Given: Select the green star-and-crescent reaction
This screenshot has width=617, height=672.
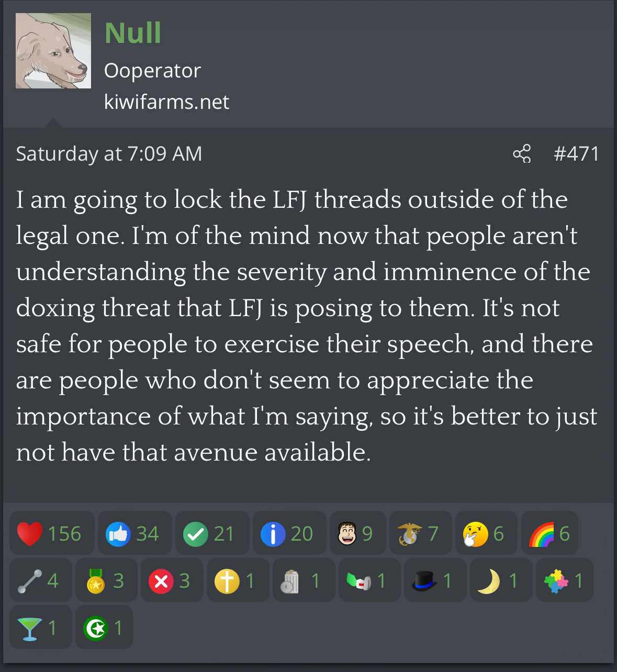Looking at the screenshot, I should [104, 628].
